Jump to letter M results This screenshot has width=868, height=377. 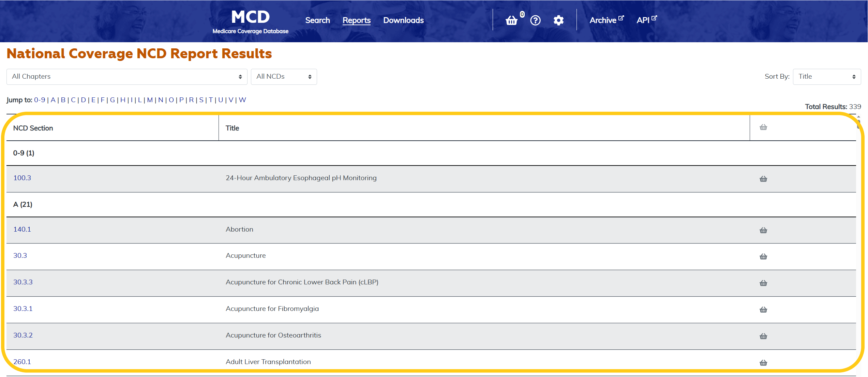[x=150, y=100]
